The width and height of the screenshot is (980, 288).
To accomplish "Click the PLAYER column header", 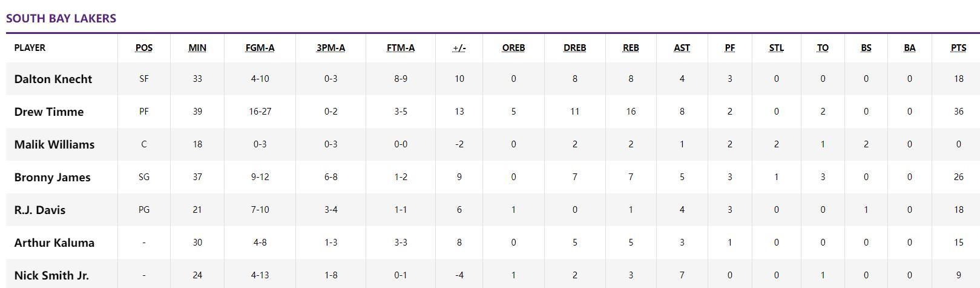I will (x=30, y=47).
